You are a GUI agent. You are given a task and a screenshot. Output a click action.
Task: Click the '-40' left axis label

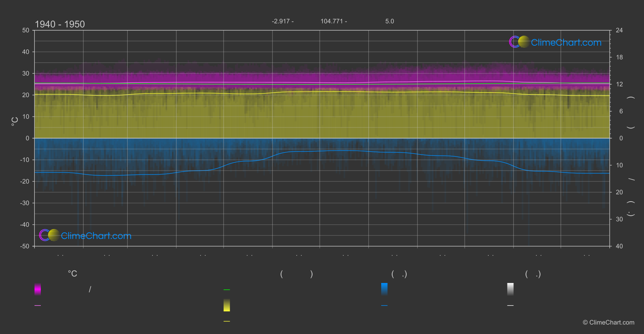[x=25, y=225]
